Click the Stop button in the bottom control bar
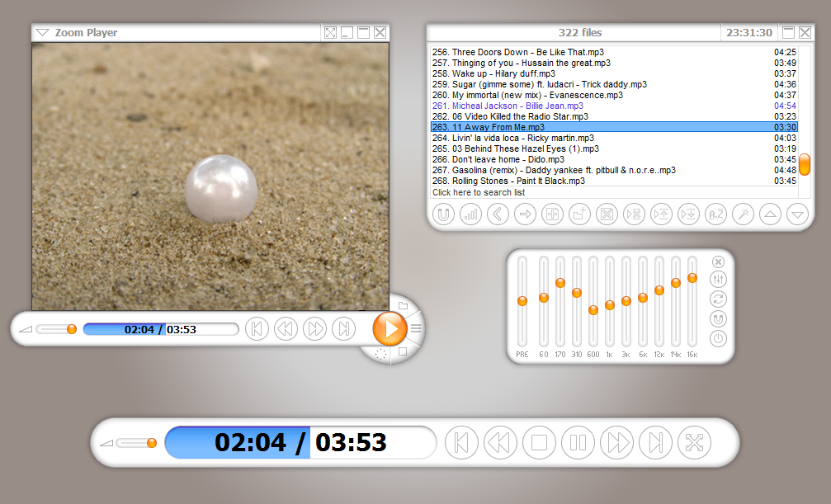This screenshot has width=831, height=504. coord(539,443)
